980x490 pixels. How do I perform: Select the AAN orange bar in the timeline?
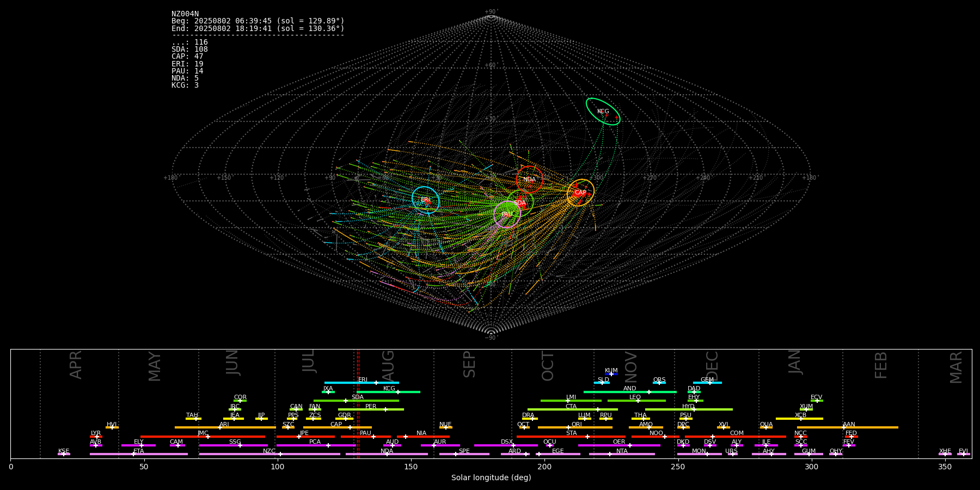[848, 427]
